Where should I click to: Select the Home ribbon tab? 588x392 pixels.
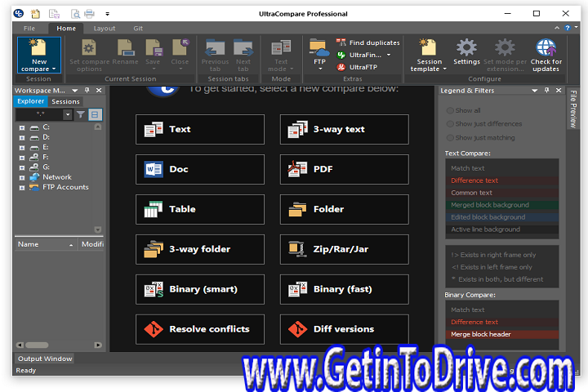point(66,28)
